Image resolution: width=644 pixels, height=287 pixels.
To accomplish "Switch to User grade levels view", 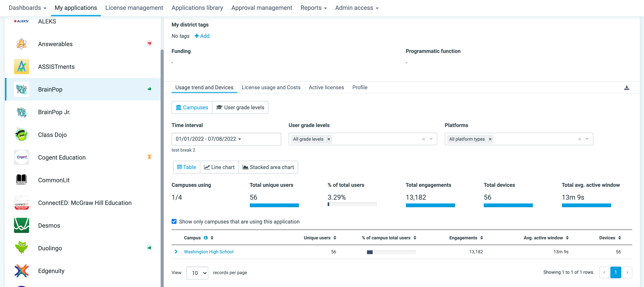I will pos(240,107).
